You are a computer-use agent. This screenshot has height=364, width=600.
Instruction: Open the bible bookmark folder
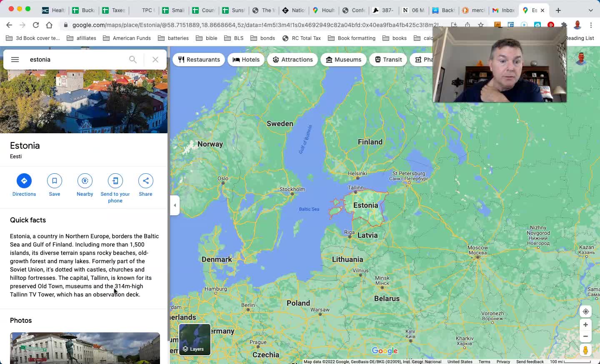(x=207, y=38)
